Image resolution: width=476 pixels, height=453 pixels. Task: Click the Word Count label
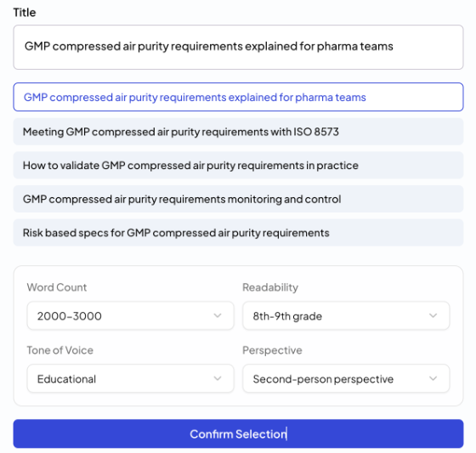click(x=57, y=287)
